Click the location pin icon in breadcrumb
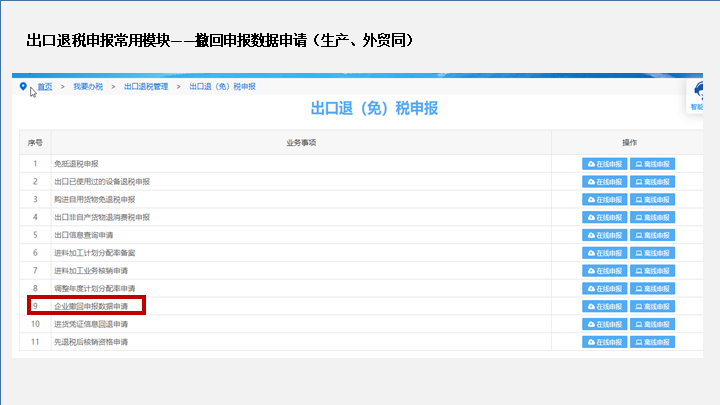The image size is (720, 405). tap(23, 86)
